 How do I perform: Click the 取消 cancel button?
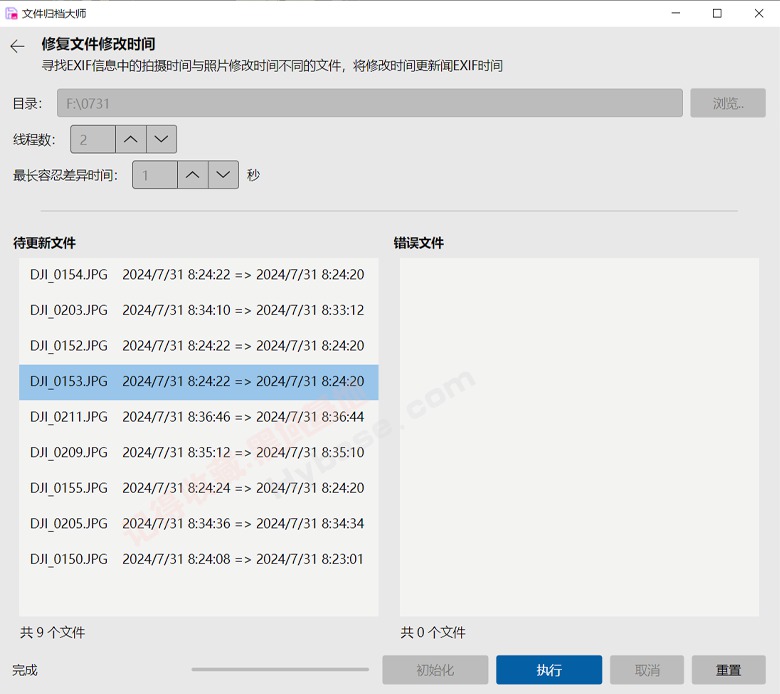click(647, 670)
